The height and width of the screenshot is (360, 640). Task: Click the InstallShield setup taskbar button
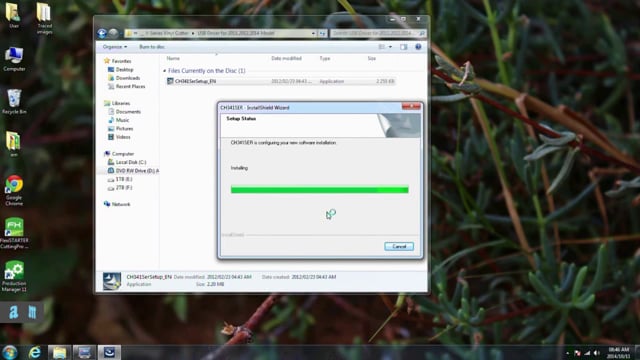[x=109, y=352]
